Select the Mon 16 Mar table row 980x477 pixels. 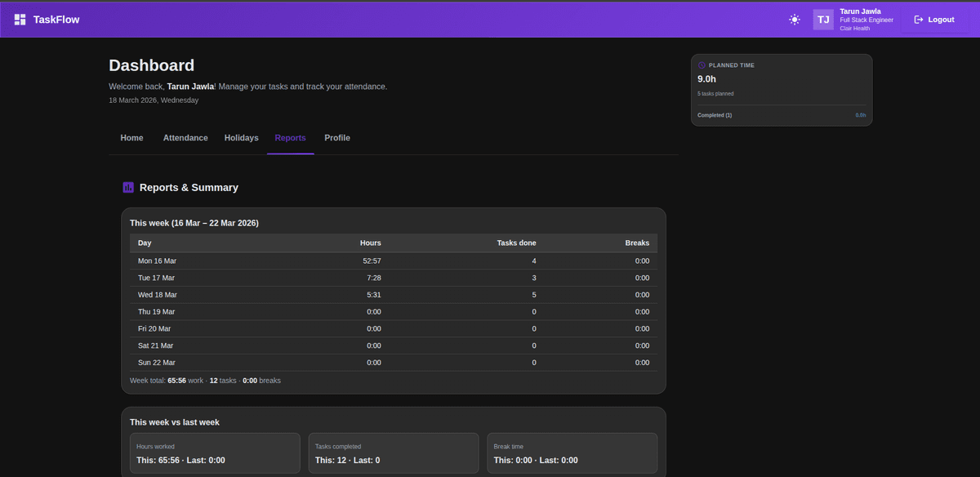[392, 260]
